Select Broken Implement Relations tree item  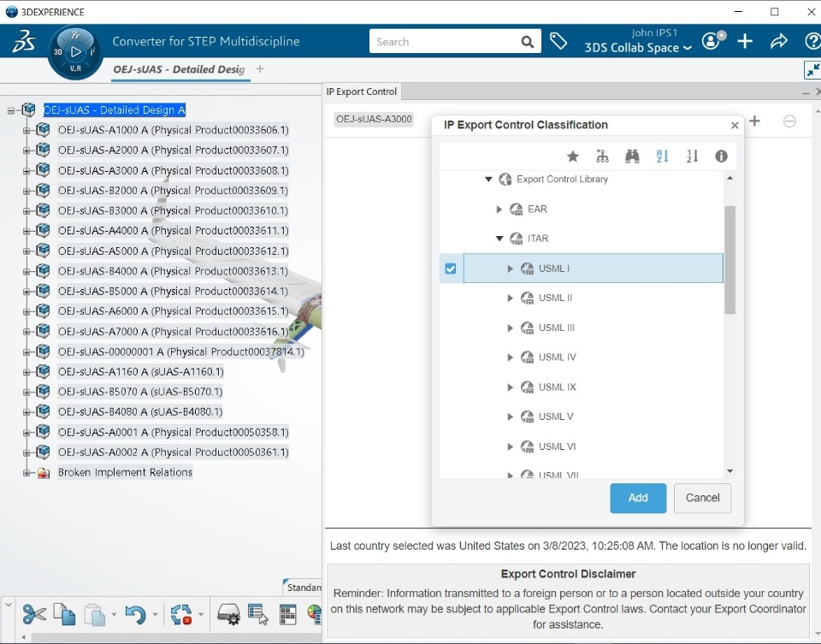[x=125, y=472]
